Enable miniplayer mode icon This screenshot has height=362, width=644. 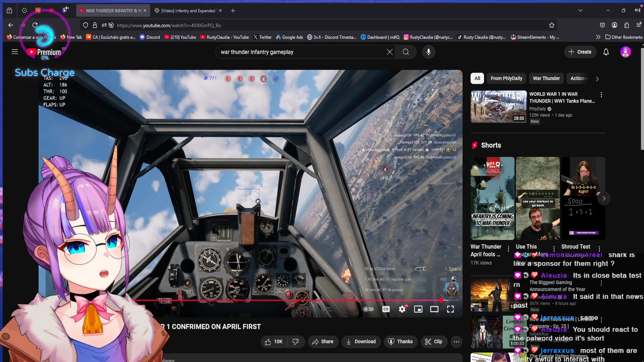tap(418, 309)
